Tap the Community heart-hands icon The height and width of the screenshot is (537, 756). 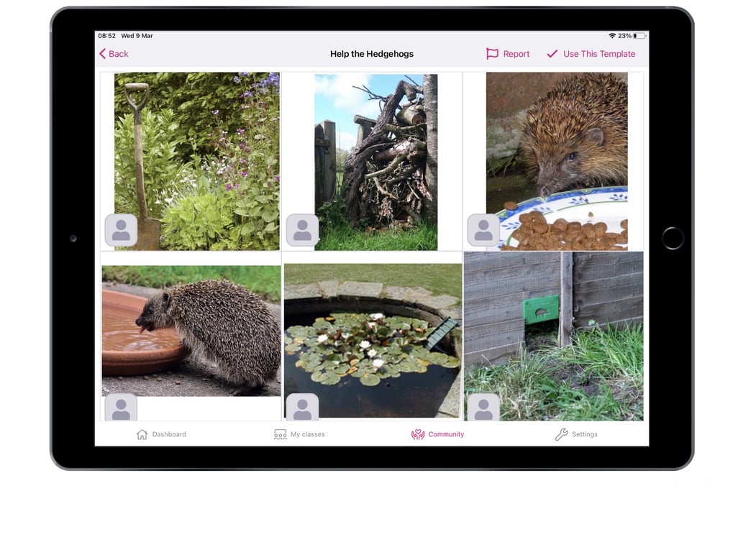tap(419, 433)
